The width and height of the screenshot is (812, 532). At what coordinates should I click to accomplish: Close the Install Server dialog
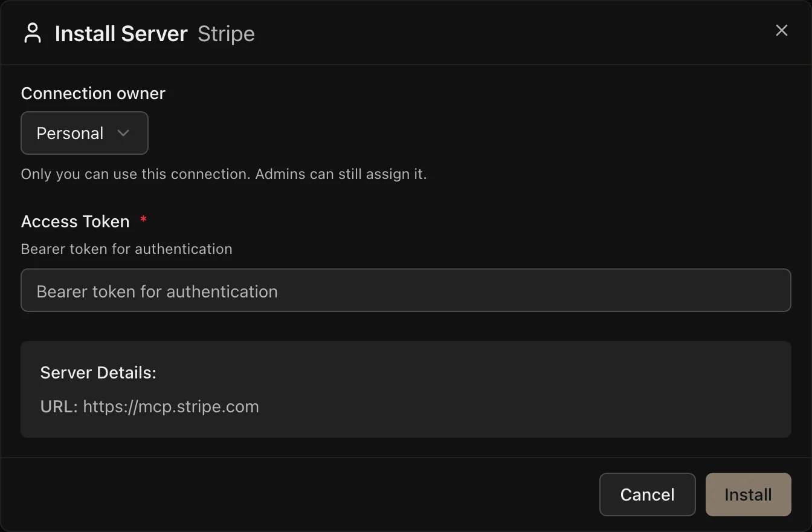pyautogui.click(x=782, y=31)
